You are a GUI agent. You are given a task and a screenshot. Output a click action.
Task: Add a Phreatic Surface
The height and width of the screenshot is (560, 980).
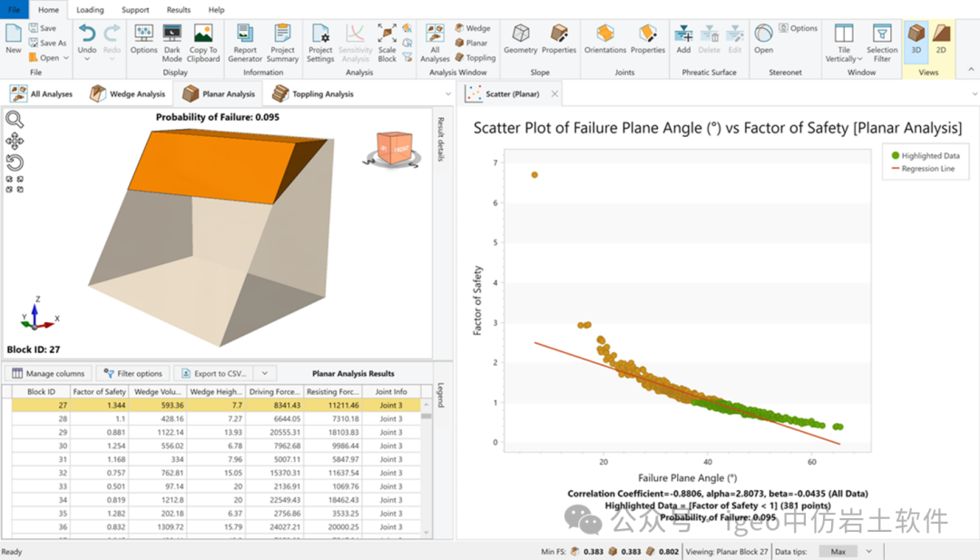tap(684, 39)
